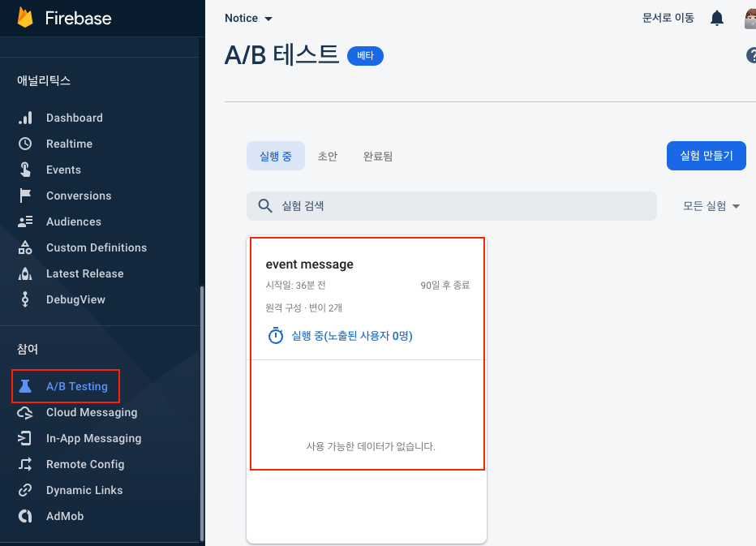Screen dimensions: 756x546
Task: Click the 원격 구성 · 변이 2개 text
Action: (303, 307)
